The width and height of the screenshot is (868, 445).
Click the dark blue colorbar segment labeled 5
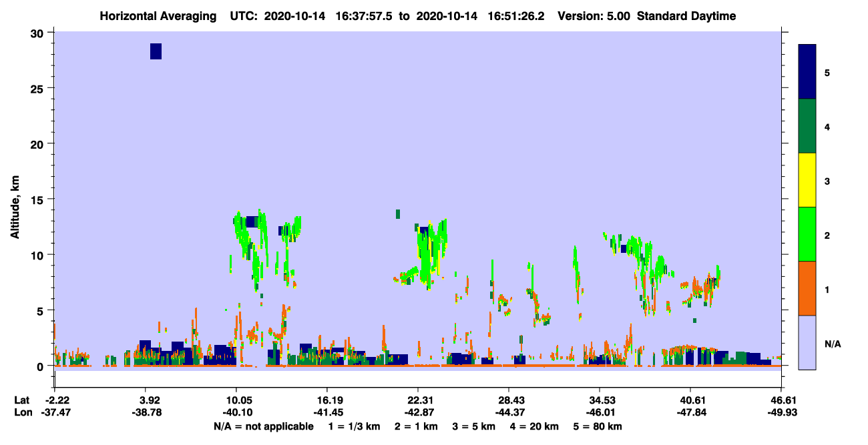point(807,72)
